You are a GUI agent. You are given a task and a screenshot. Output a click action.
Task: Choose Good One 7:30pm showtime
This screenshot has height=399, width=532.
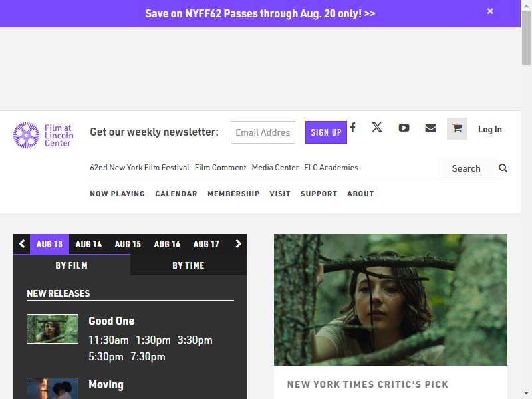tap(148, 357)
